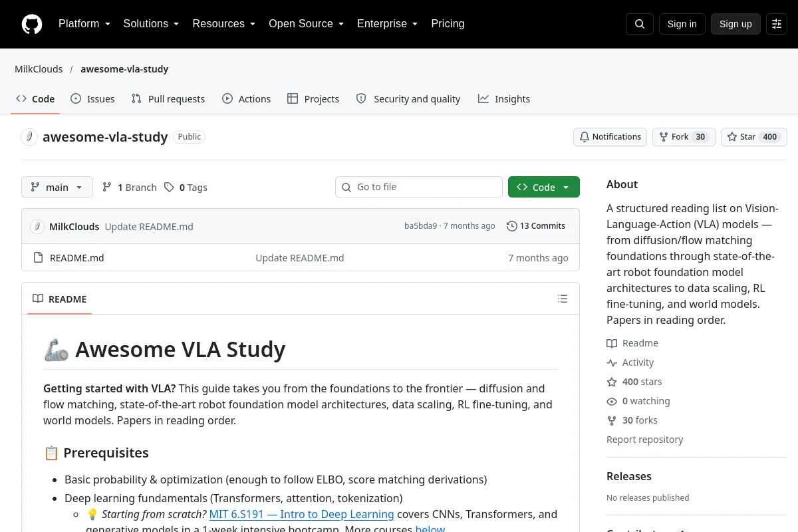Screen dimensions: 798x532
Task: Open the Releases heading link
Action: [x=629, y=476]
